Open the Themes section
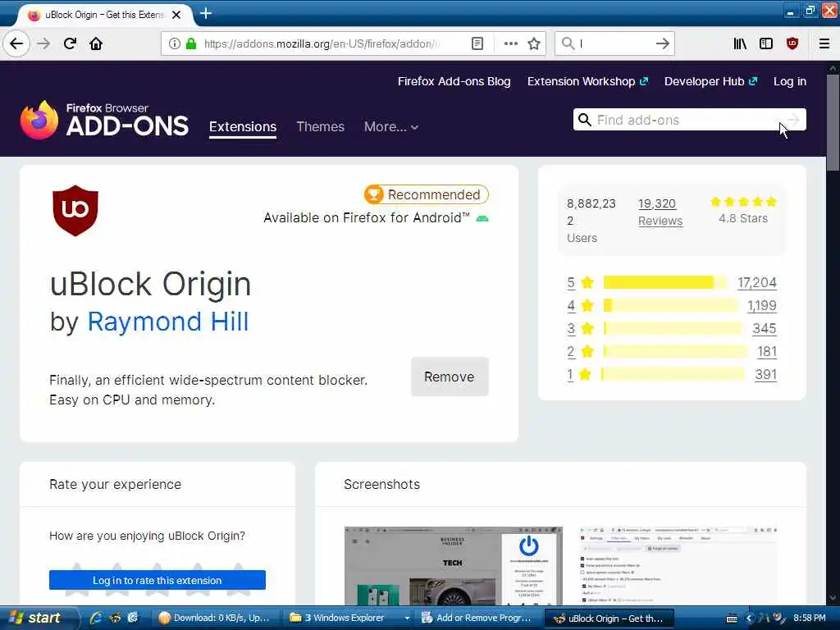The height and width of the screenshot is (630, 840). [321, 127]
